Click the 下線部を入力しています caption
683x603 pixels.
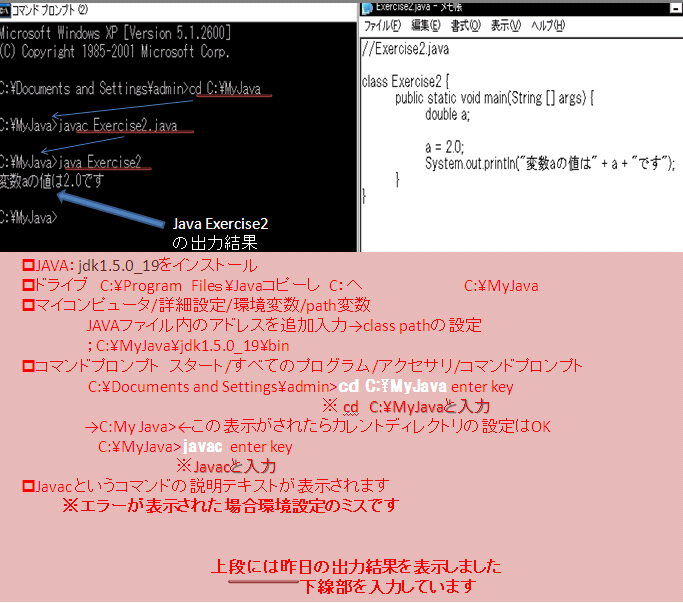click(388, 586)
